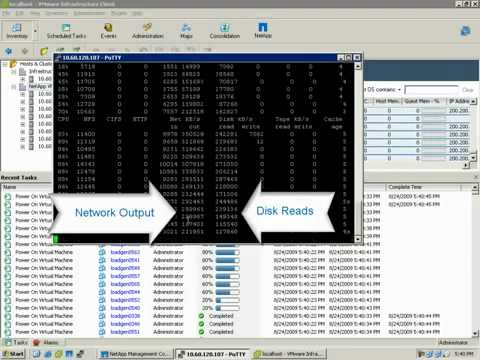Click the PuTTY scrollbar up arrow
Screen dimensions: 480x360
pos(358,66)
